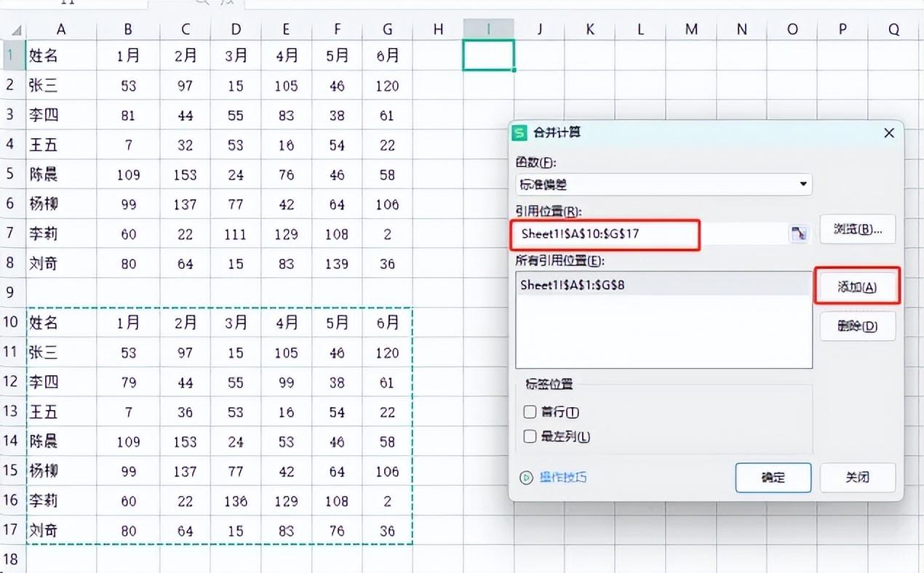This screenshot has height=573, width=924.
Task: Click cell B12 with value 79
Action: pos(128,382)
